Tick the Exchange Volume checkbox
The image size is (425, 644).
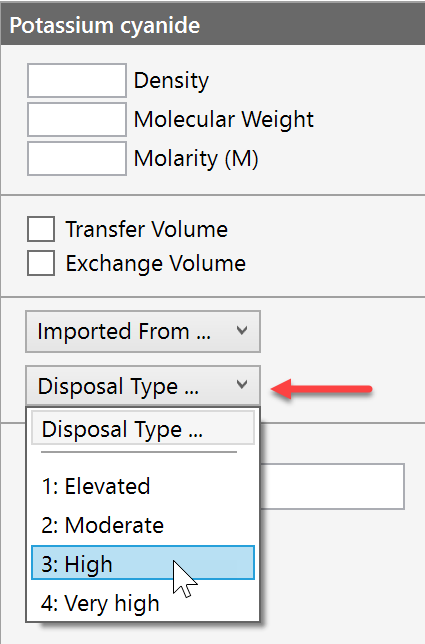[41, 263]
